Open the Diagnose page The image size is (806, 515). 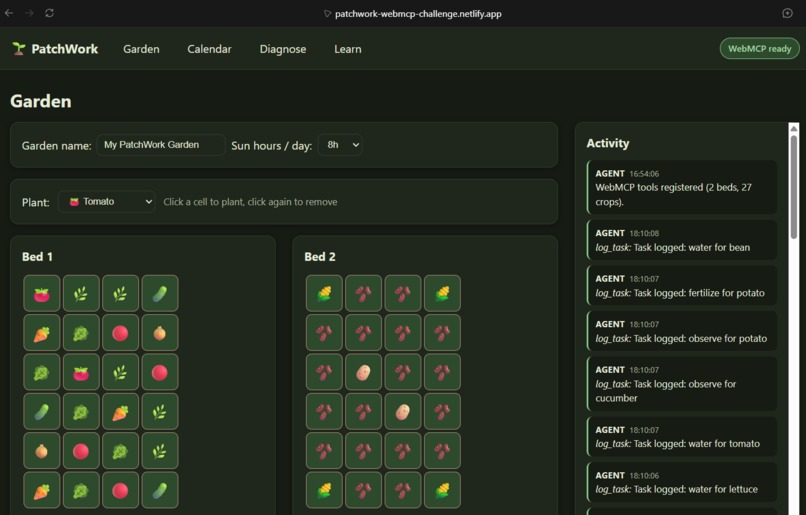click(283, 49)
